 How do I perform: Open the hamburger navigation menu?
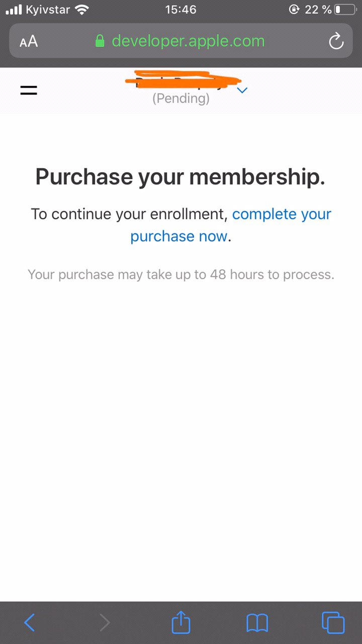pos(29,91)
